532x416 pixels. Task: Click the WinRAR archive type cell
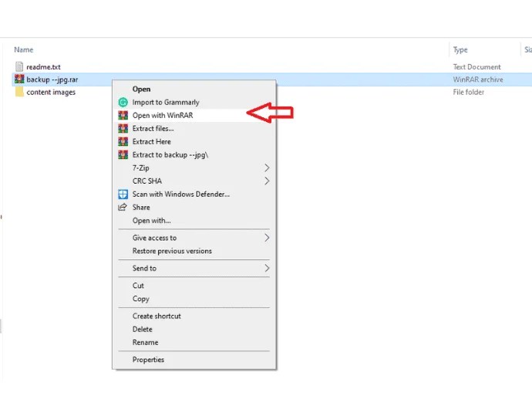478,79
